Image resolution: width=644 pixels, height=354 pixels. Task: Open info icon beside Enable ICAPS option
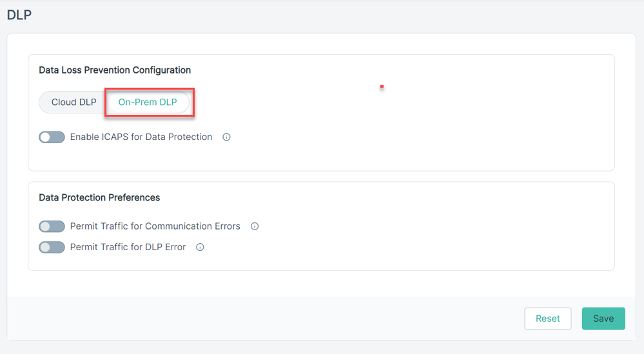pos(226,137)
